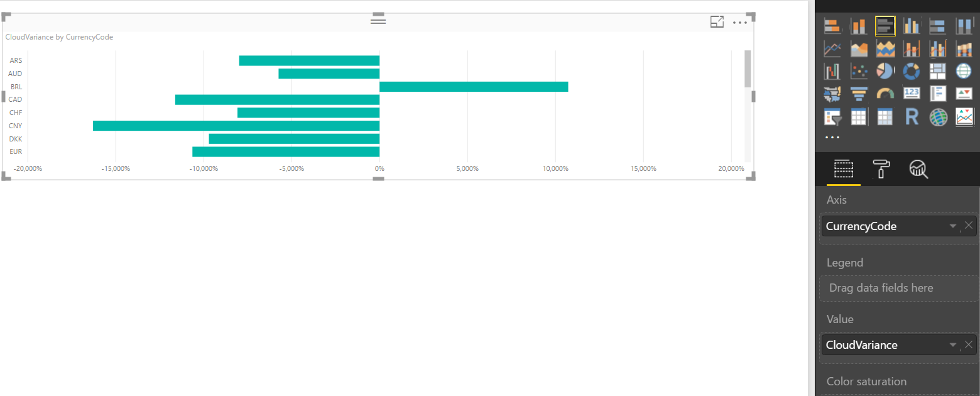Image resolution: width=980 pixels, height=396 pixels.
Task: Open the Fields pane tab
Action: [x=843, y=168]
